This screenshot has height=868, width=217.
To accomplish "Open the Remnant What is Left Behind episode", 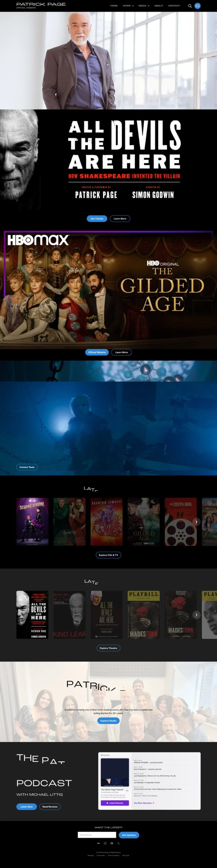I will (x=146, y=796).
